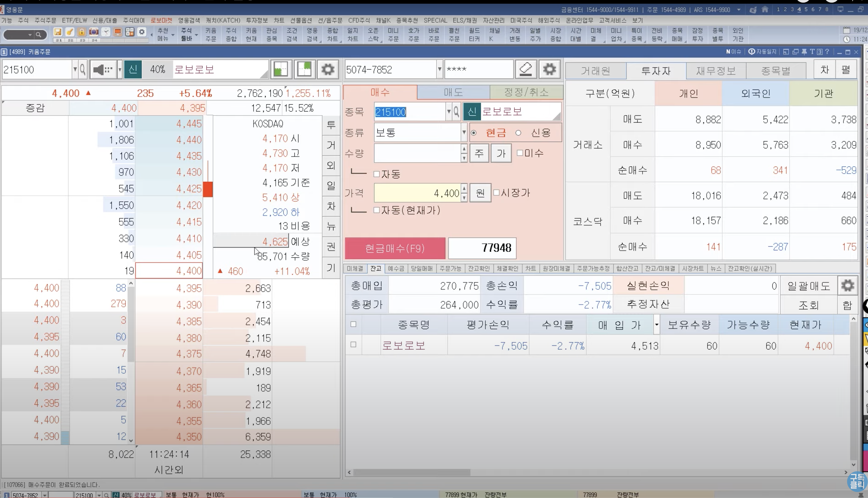The width and height of the screenshot is (868, 498).
Task: Check the 시장가 market price checkbox
Action: coord(496,193)
